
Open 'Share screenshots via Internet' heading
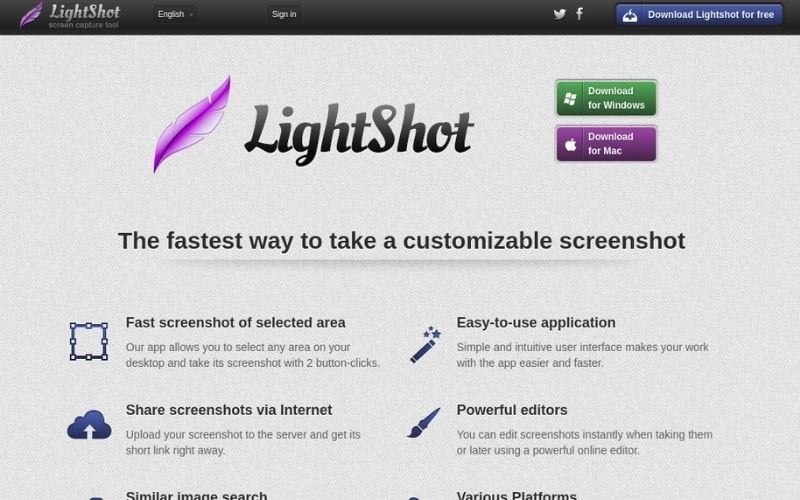pos(229,410)
